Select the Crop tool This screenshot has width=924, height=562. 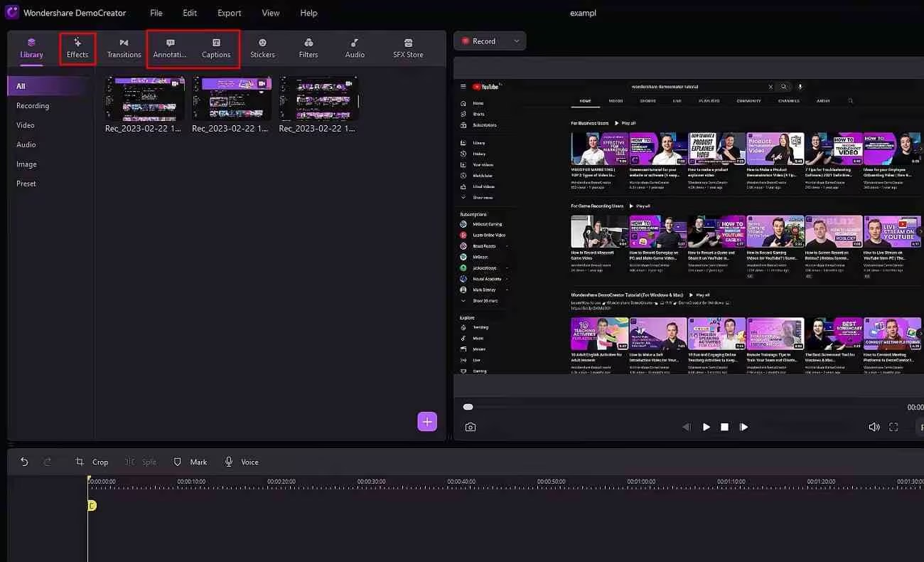(x=92, y=462)
